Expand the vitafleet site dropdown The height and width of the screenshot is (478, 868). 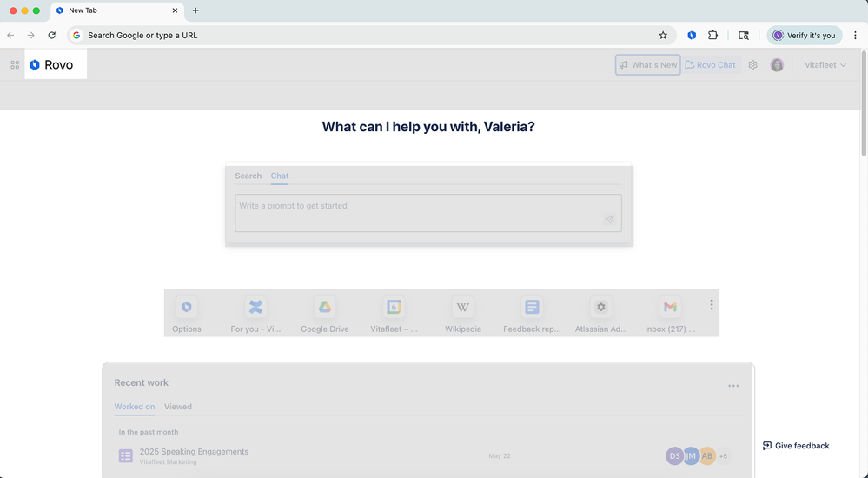click(x=825, y=65)
